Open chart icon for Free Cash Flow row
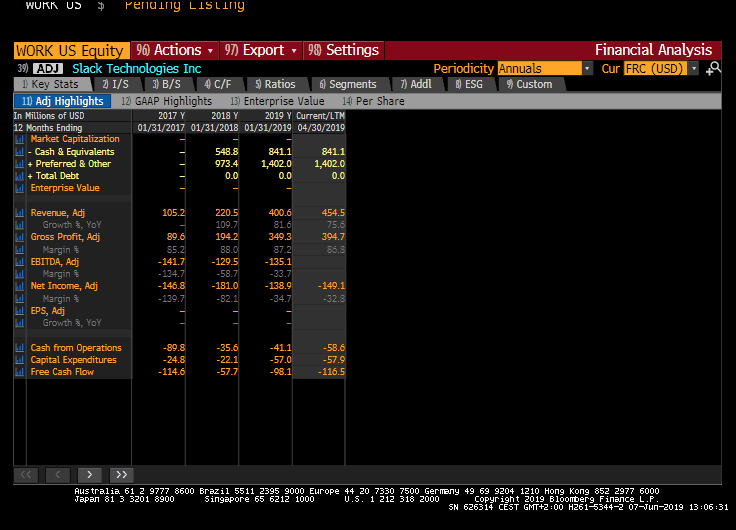The height and width of the screenshot is (530, 736). tap(20, 372)
